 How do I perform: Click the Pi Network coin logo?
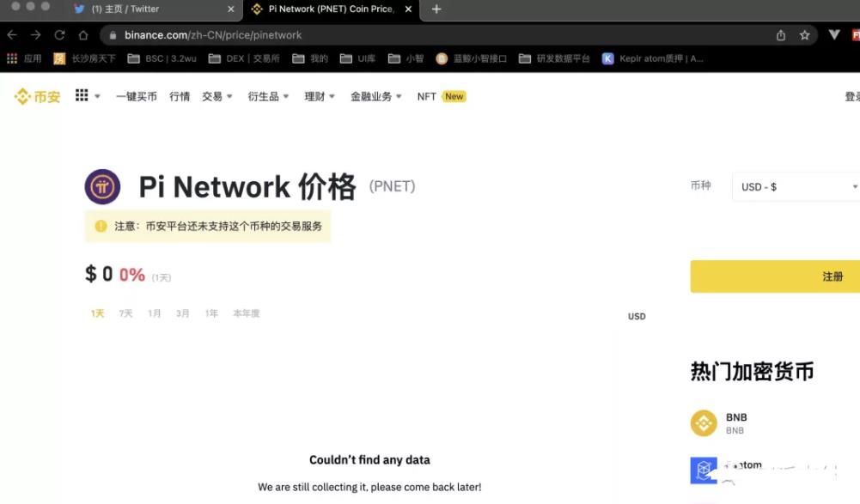[102, 187]
